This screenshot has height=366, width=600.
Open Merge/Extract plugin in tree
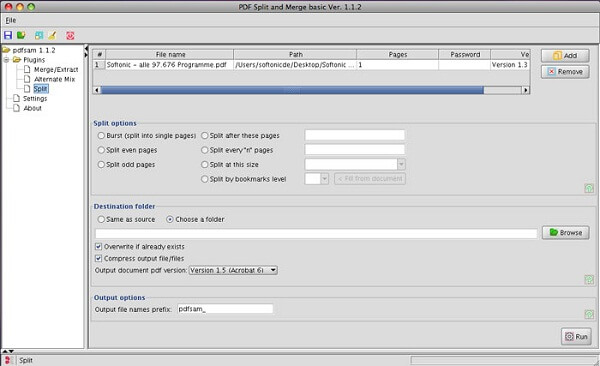[56, 70]
